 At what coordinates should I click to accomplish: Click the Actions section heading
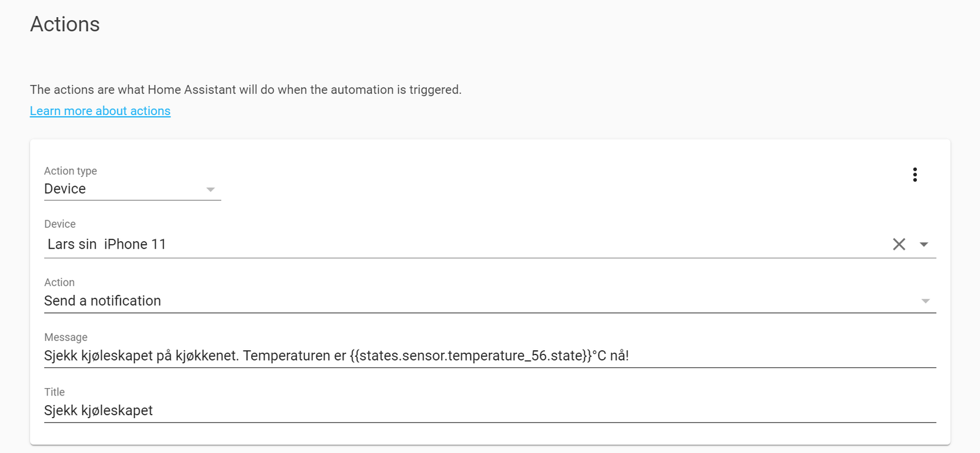[x=65, y=24]
